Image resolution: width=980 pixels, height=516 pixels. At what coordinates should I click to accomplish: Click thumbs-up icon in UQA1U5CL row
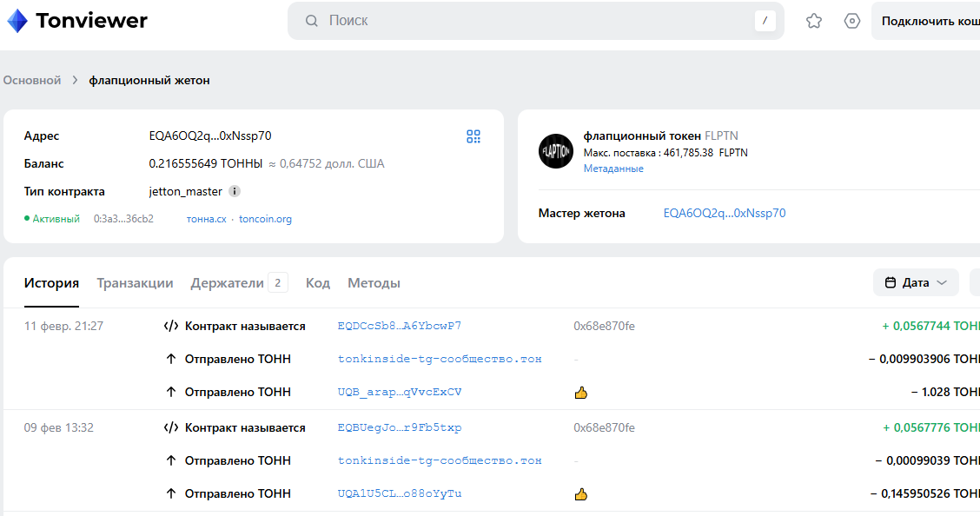(x=581, y=494)
